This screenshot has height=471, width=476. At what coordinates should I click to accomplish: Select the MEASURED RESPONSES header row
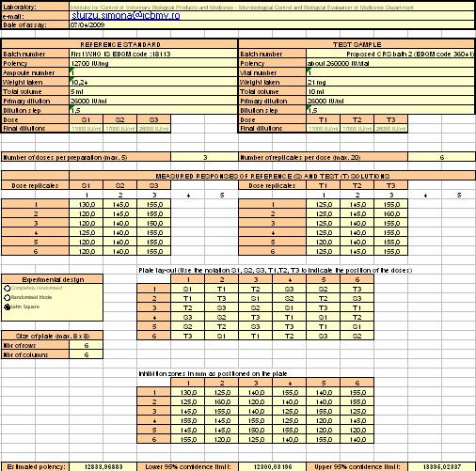pyautogui.click(x=272, y=176)
